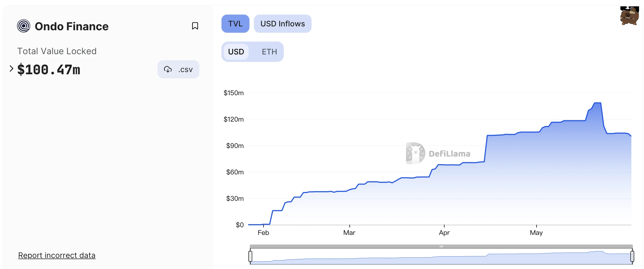Enable the TVL chart series
This screenshot has width=644, height=269.
[x=235, y=24]
